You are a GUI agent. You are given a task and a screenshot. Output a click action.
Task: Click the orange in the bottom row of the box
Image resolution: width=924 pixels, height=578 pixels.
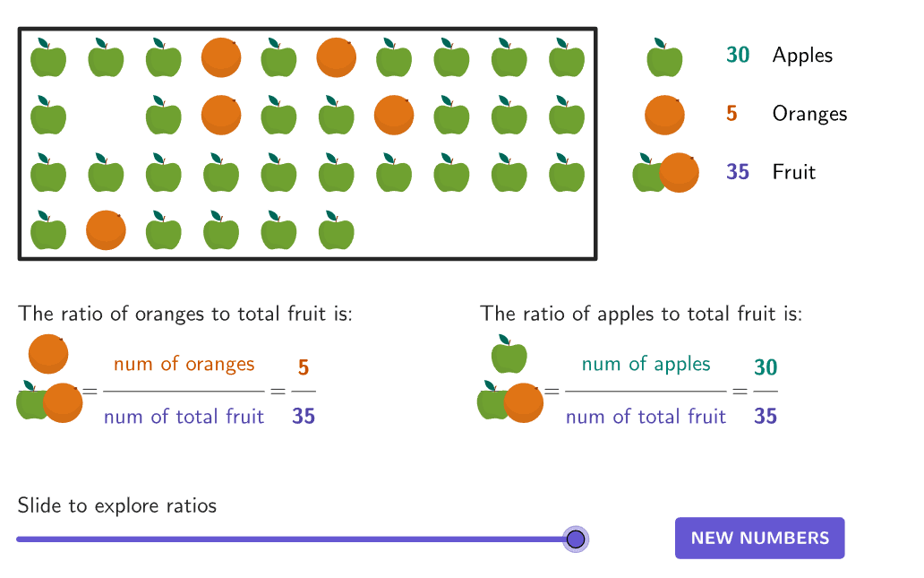click(106, 230)
